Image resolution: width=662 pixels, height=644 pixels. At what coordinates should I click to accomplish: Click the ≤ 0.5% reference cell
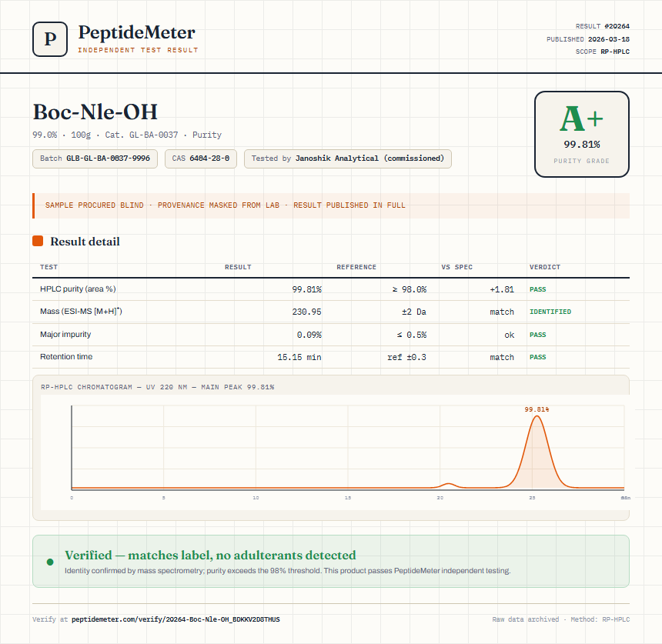tap(411, 335)
